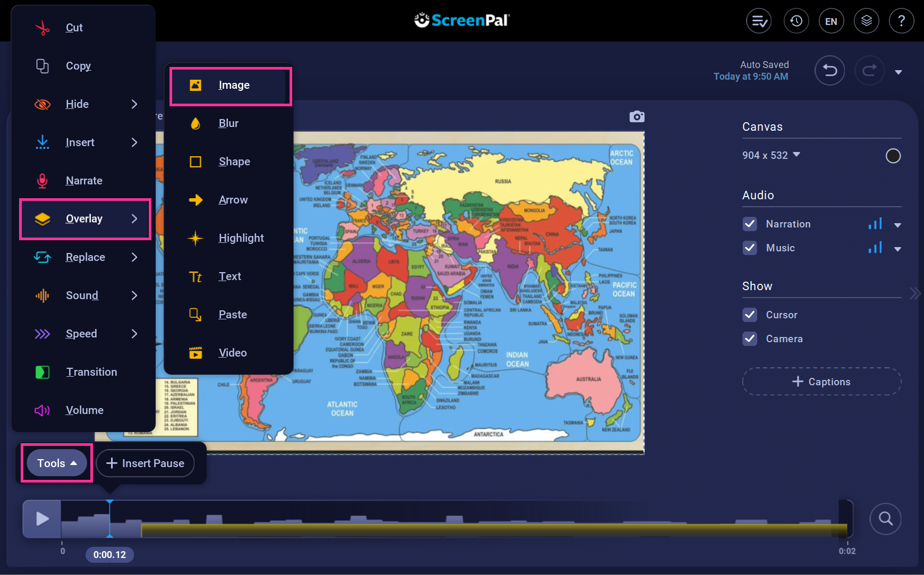Adjust Narration volume level bars
The height and width of the screenshot is (575, 924).
click(875, 224)
